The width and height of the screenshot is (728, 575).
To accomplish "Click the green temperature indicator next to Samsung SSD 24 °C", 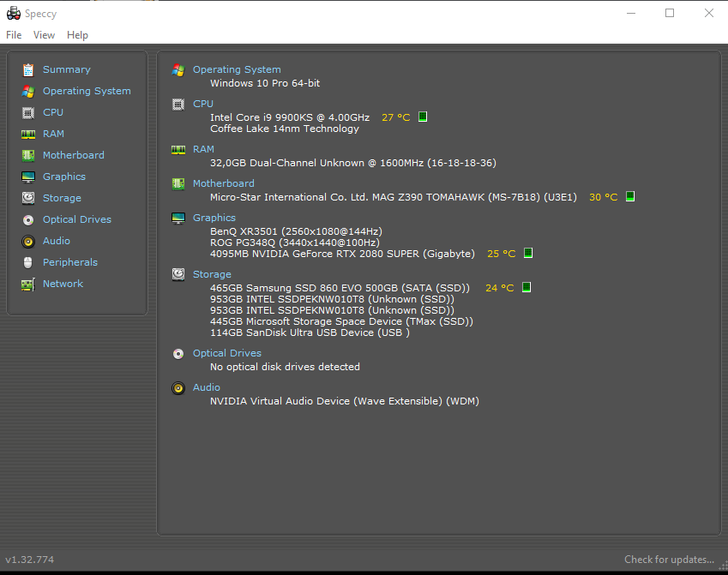I will [526, 287].
